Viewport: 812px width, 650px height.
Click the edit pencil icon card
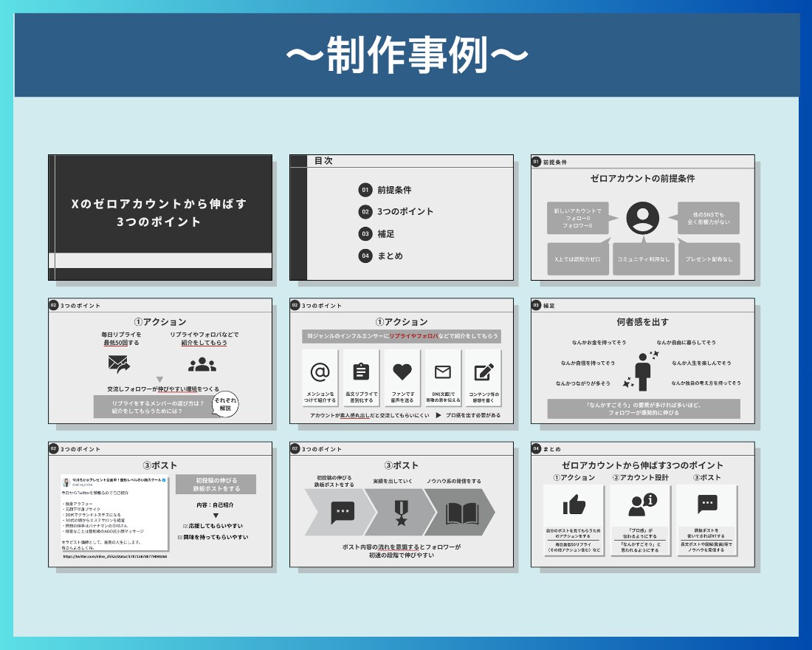click(x=484, y=377)
